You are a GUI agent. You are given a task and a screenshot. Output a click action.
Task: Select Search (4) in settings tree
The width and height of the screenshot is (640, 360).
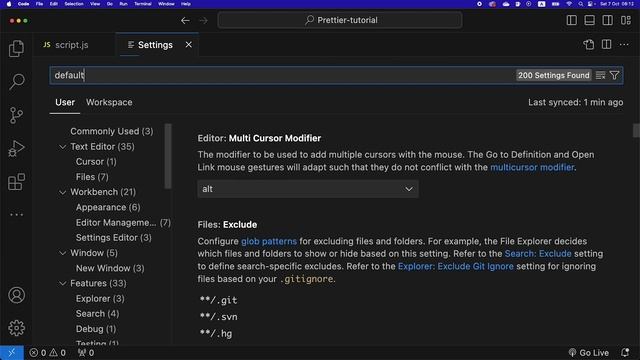[97, 313]
